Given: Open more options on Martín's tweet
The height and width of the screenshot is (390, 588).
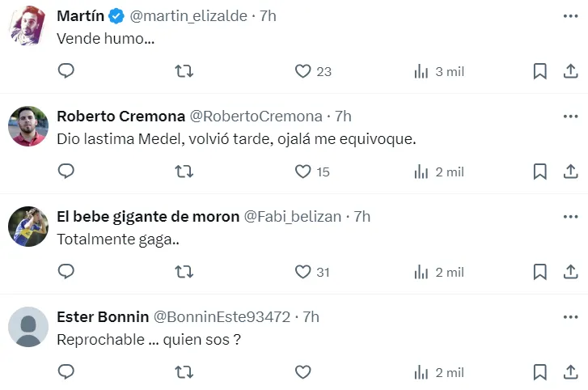Looking at the screenshot, I should pyautogui.click(x=570, y=16).
